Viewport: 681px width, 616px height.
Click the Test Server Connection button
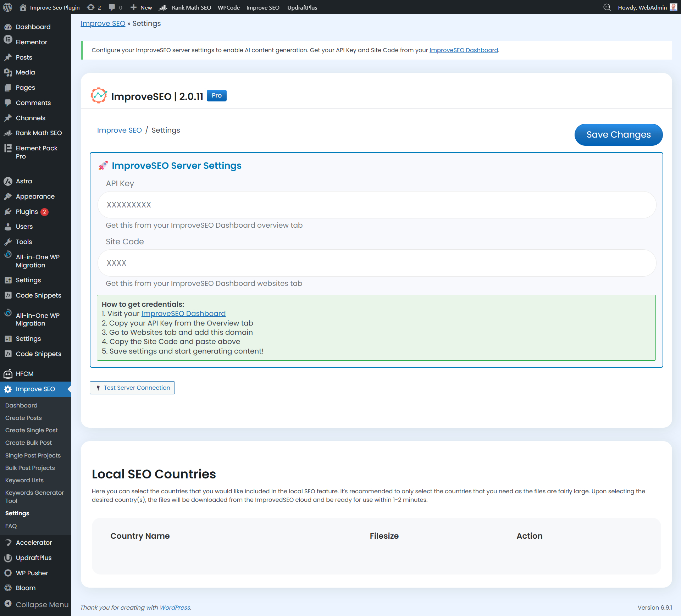(x=132, y=388)
